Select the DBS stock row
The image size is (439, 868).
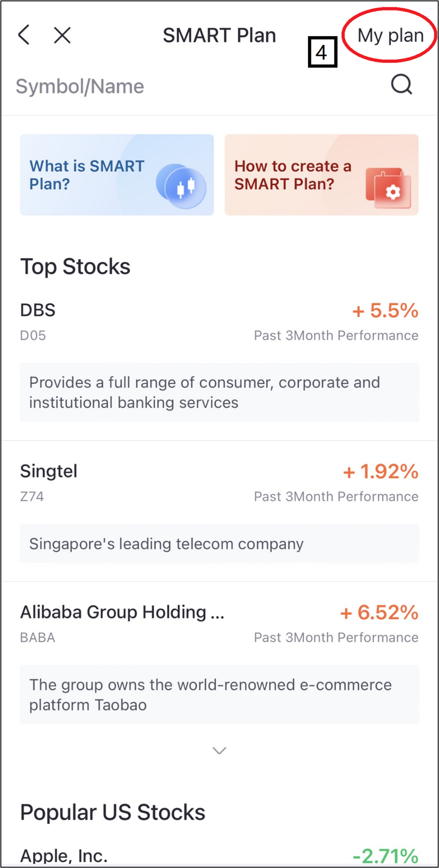tap(219, 322)
